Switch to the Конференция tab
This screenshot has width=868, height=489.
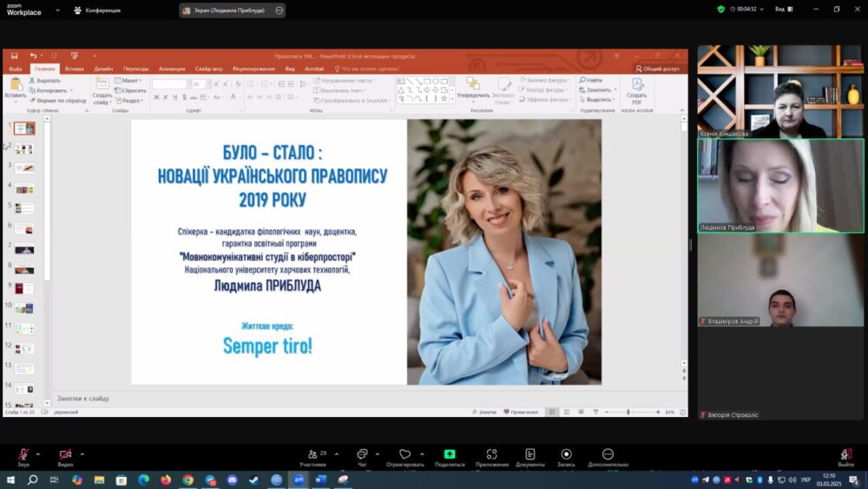click(x=97, y=10)
